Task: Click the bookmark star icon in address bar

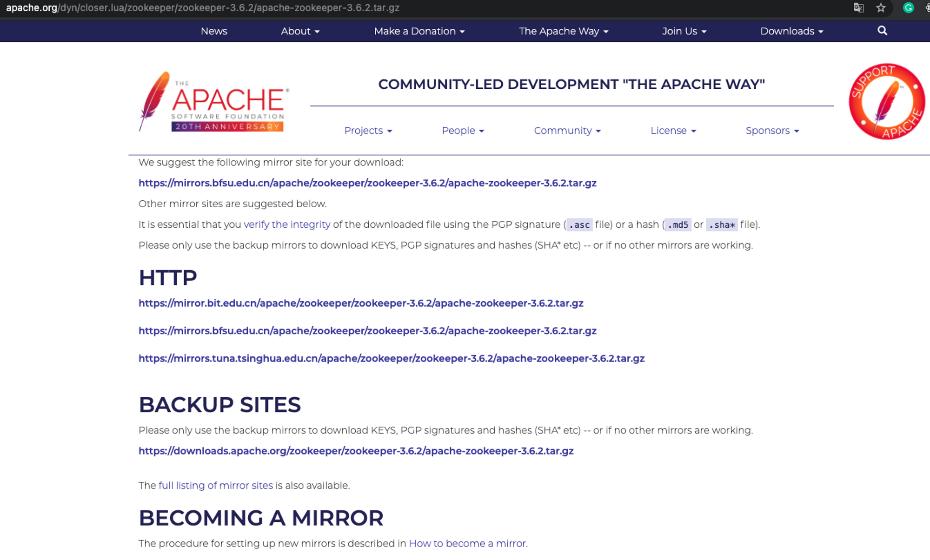Action: (x=881, y=8)
